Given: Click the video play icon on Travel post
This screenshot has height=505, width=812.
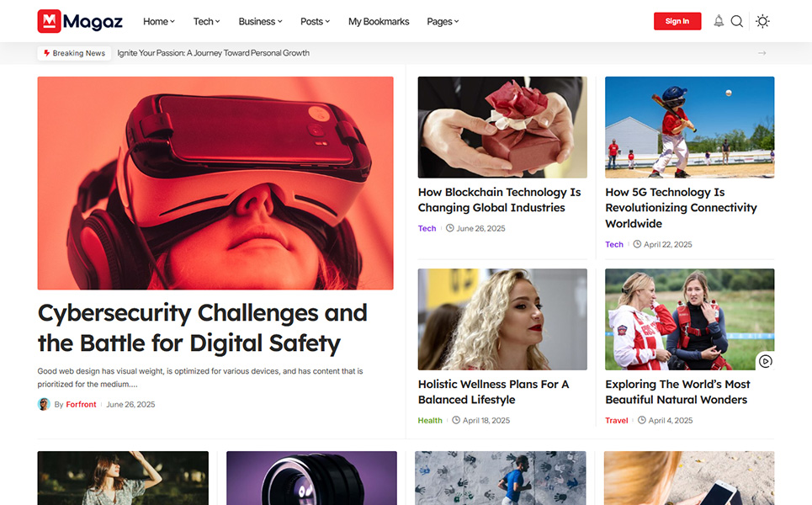Looking at the screenshot, I should coord(765,361).
